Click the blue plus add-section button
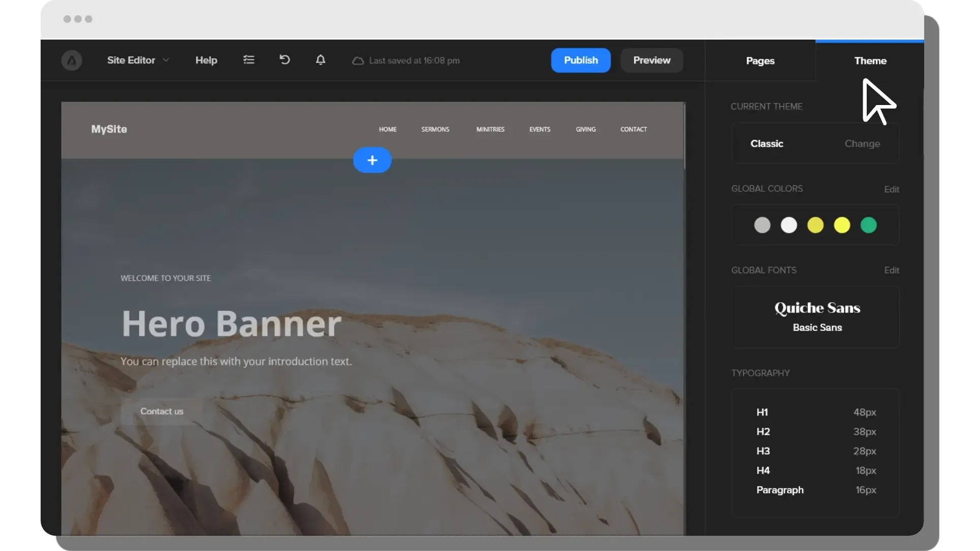980x551 pixels. (372, 160)
